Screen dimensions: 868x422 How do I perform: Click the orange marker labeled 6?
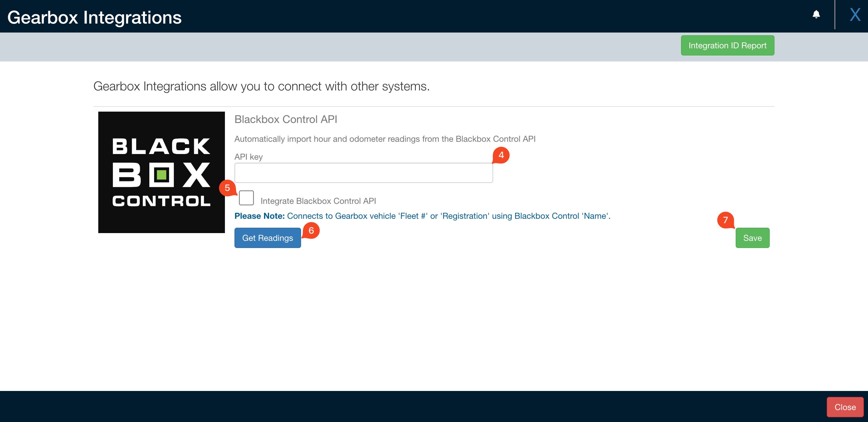pyautogui.click(x=311, y=231)
